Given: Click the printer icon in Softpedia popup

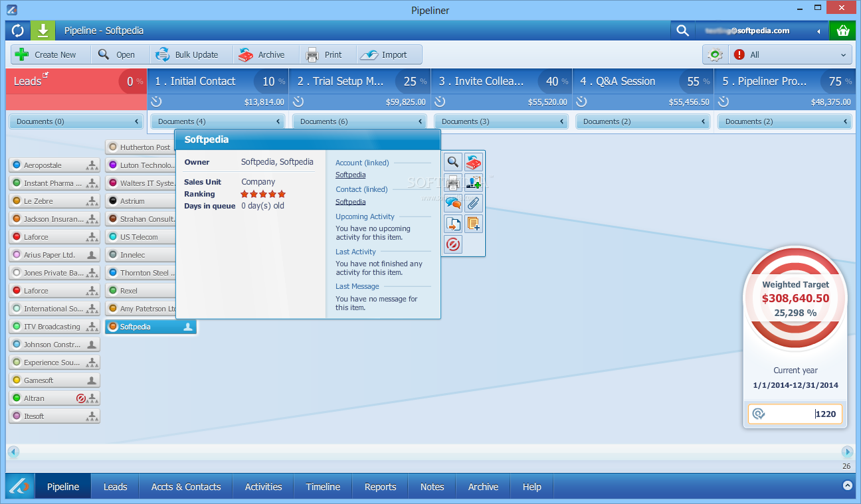Looking at the screenshot, I should pyautogui.click(x=453, y=183).
